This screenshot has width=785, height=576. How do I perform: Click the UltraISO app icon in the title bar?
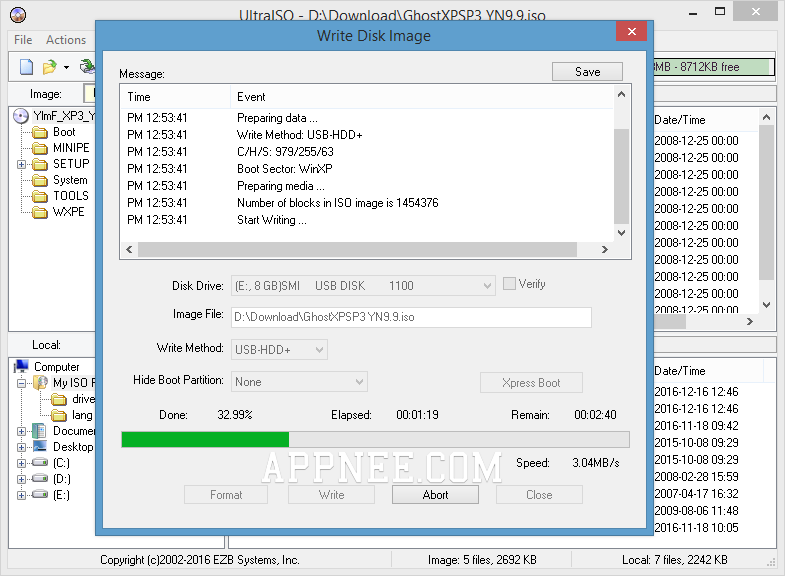click(x=18, y=15)
